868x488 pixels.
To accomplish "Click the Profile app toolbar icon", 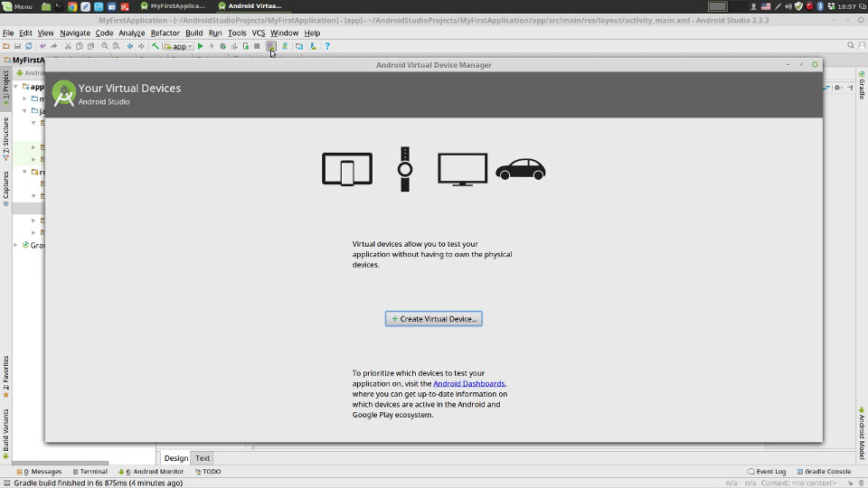I will 234,46.
